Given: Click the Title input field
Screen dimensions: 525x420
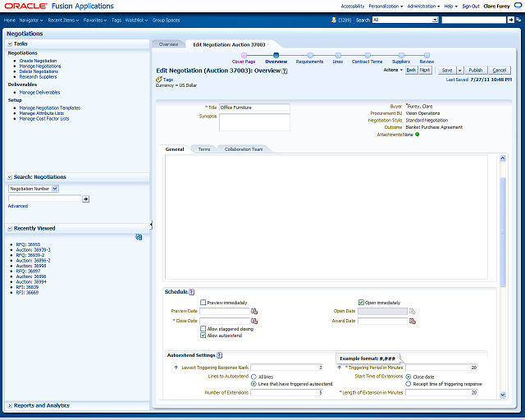Looking at the screenshot, I should click(x=254, y=107).
